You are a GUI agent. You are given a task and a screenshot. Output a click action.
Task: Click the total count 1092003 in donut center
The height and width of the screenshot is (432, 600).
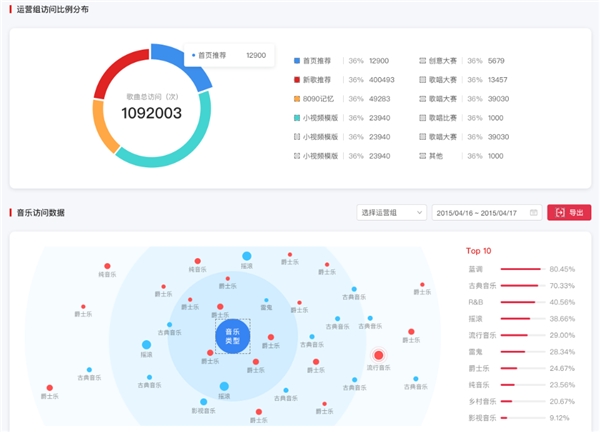point(152,113)
